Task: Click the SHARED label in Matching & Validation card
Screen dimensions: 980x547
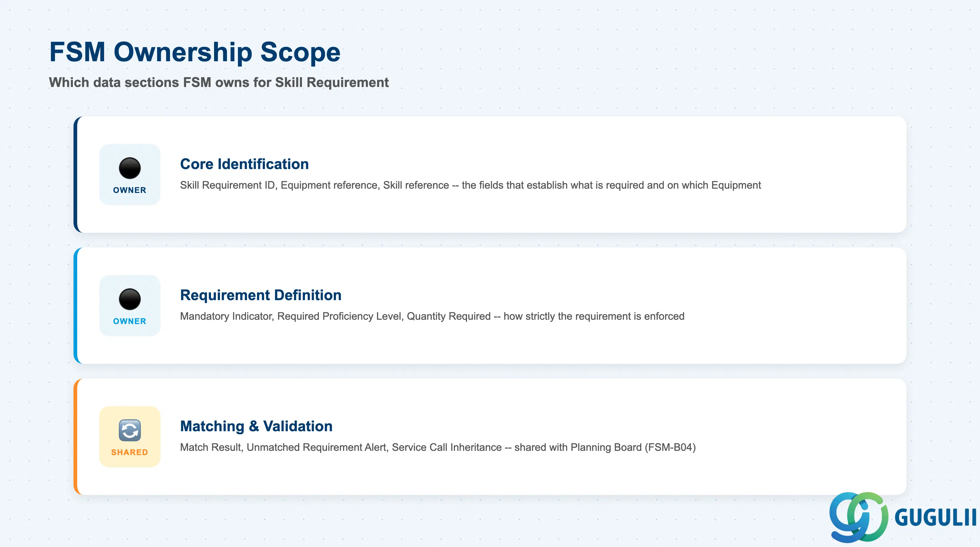Action: (x=129, y=452)
